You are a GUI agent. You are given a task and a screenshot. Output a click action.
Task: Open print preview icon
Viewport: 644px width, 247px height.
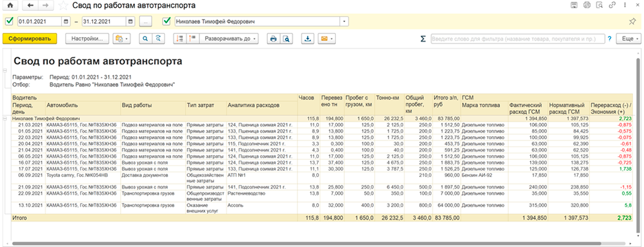click(x=286, y=38)
